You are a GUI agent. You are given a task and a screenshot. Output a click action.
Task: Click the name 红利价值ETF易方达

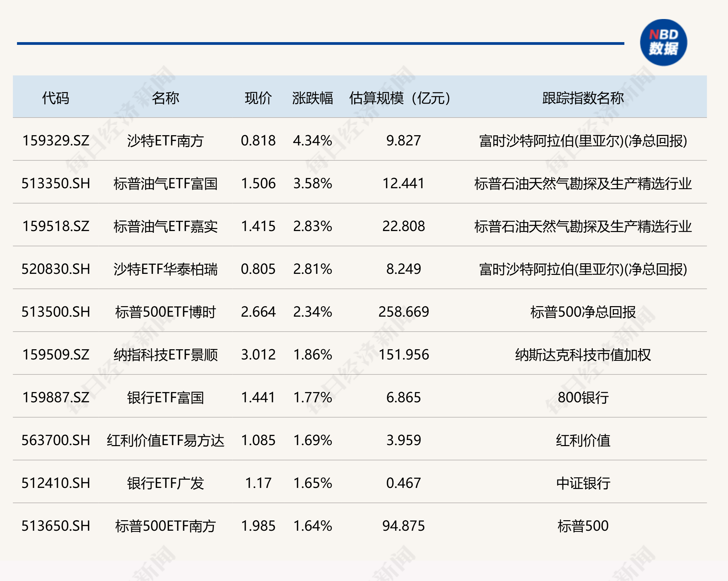tap(166, 440)
